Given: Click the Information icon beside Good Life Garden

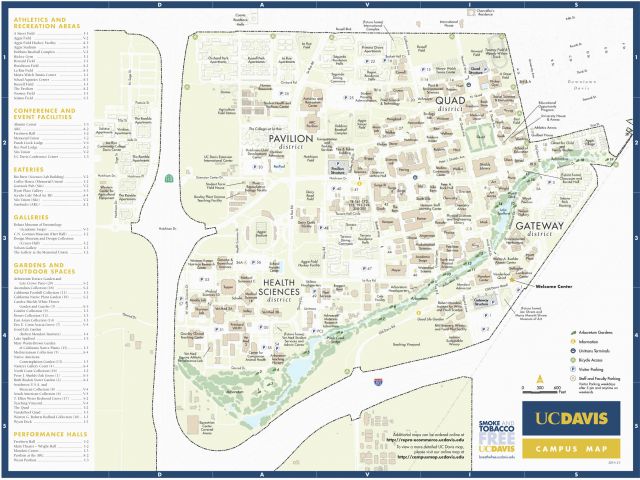Looking at the screenshot, I should pos(418,313).
